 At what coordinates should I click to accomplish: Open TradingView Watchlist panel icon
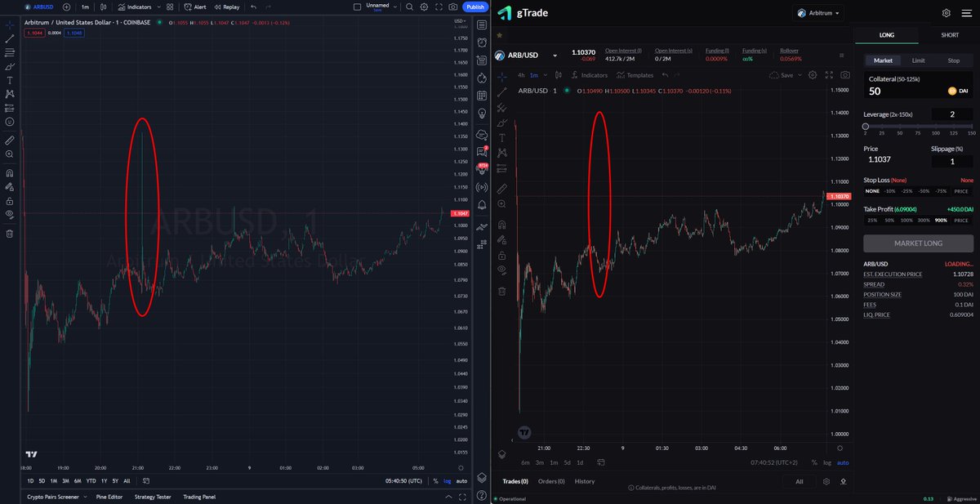pos(482,25)
